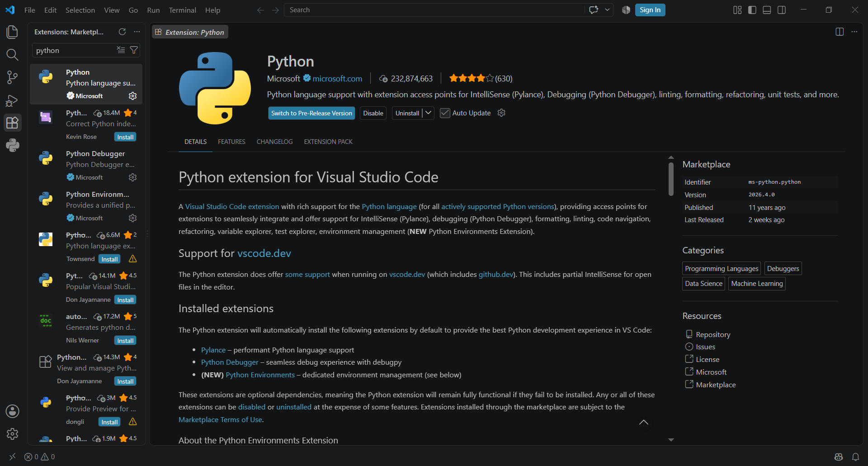Toggle the Auto Update checkbox
The height and width of the screenshot is (466, 868).
pos(445,113)
